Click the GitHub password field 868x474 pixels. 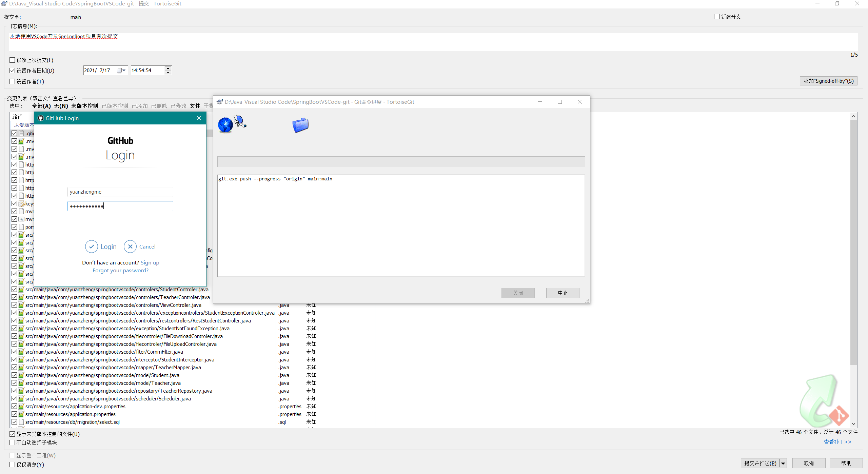[120, 206]
